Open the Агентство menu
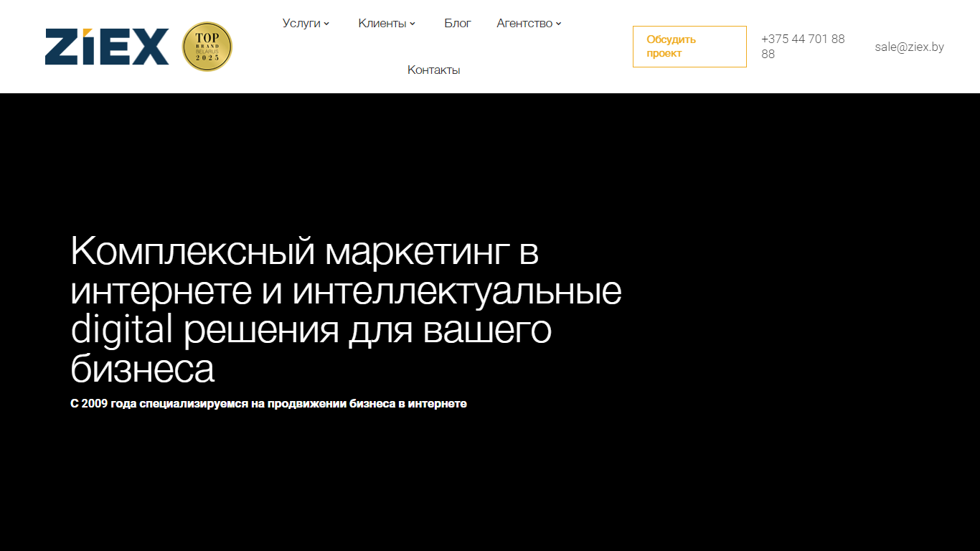This screenshot has height=551, width=980. [x=524, y=23]
